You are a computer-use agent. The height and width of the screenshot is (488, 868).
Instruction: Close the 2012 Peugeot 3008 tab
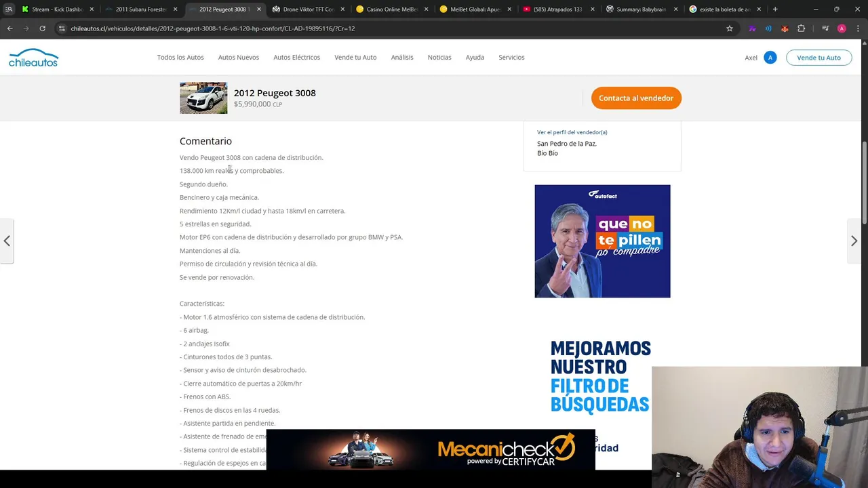coord(258,9)
